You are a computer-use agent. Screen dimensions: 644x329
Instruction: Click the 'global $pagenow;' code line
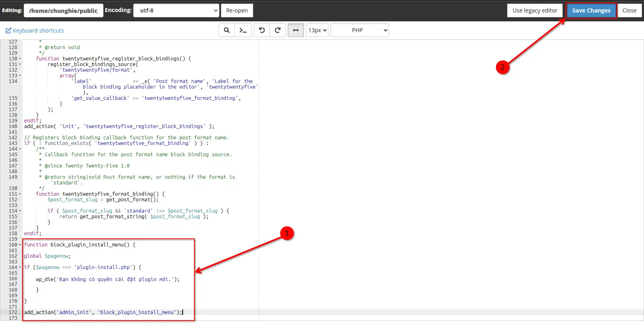tap(47, 256)
